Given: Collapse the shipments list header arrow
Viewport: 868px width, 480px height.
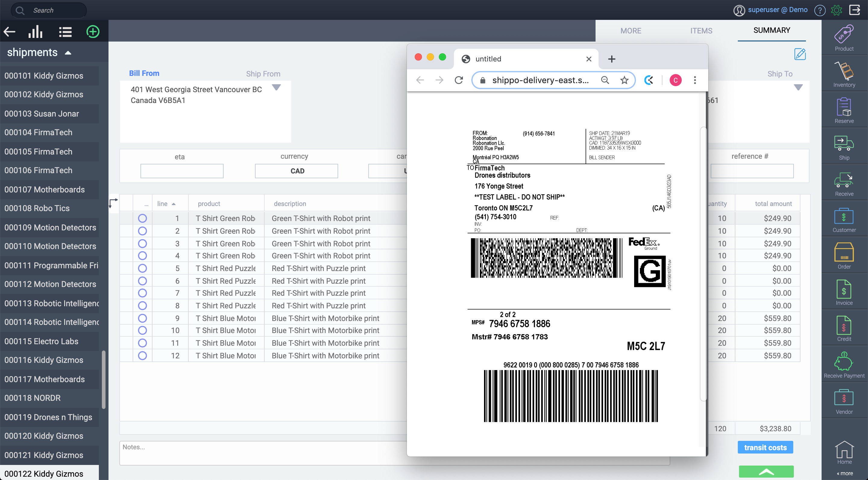Looking at the screenshot, I should [x=68, y=53].
